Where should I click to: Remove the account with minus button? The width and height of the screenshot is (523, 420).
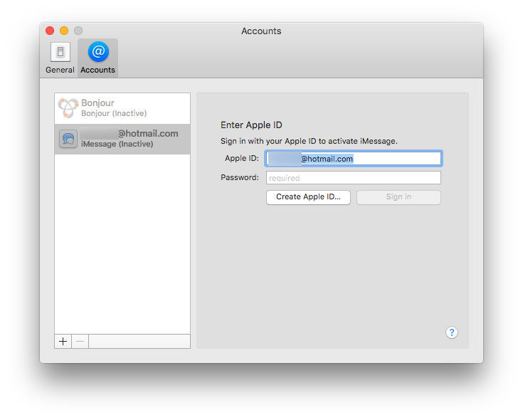[x=80, y=342]
